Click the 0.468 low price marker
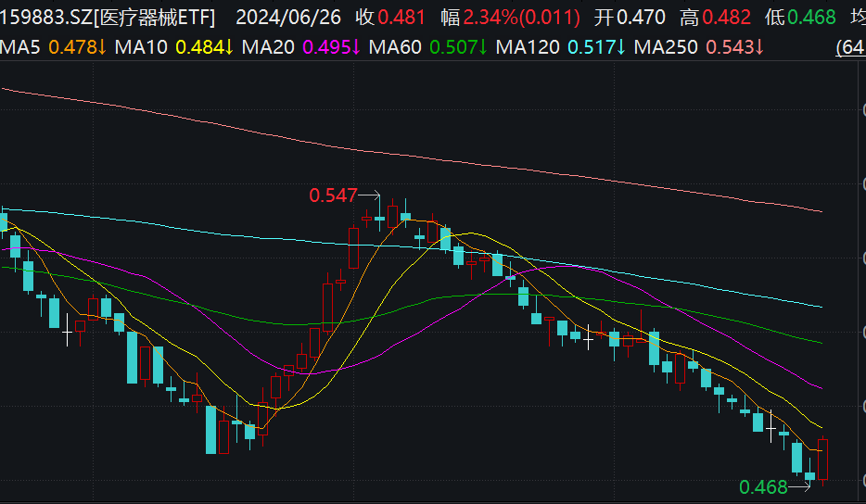866x504 pixels. 762,486
